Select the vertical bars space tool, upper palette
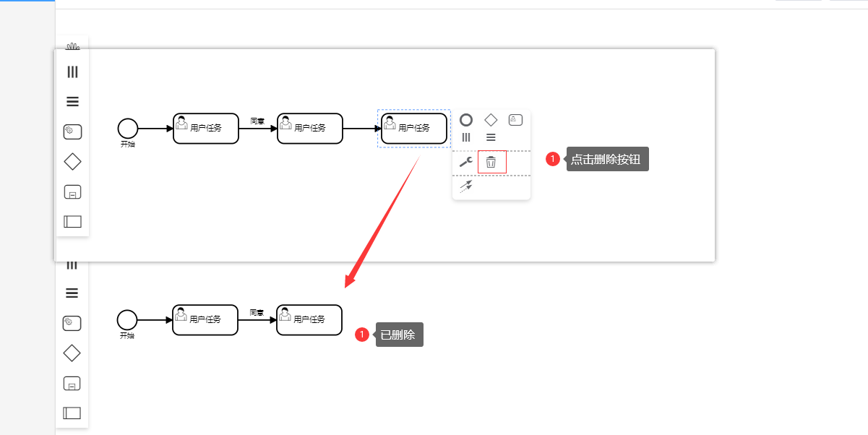 [72, 72]
